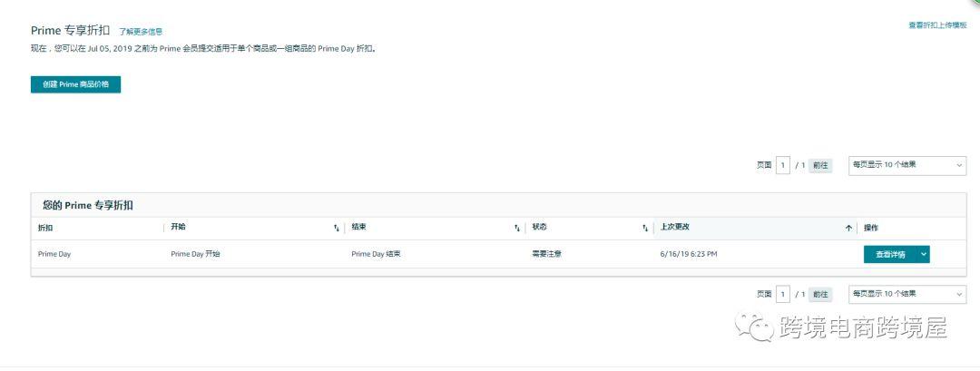Screen dimensions: 980x371
Task: Click the 查看详情 button
Action: (x=891, y=254)
